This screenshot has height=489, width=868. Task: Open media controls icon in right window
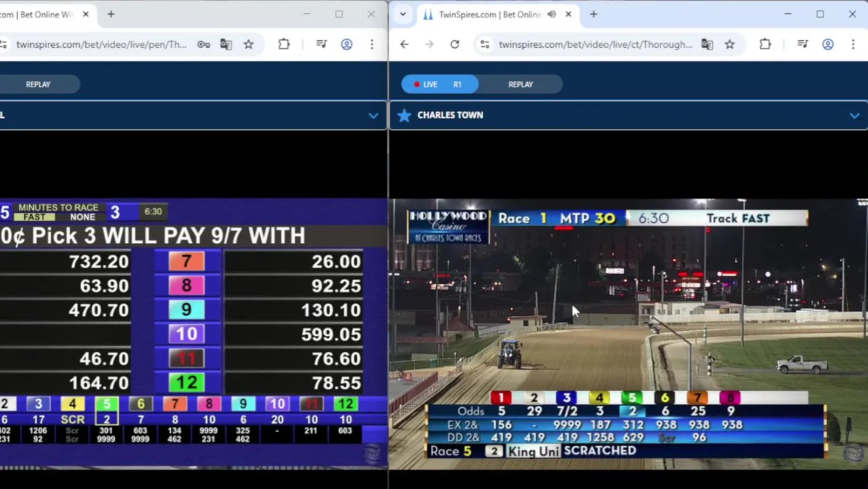tap(803, 44)
